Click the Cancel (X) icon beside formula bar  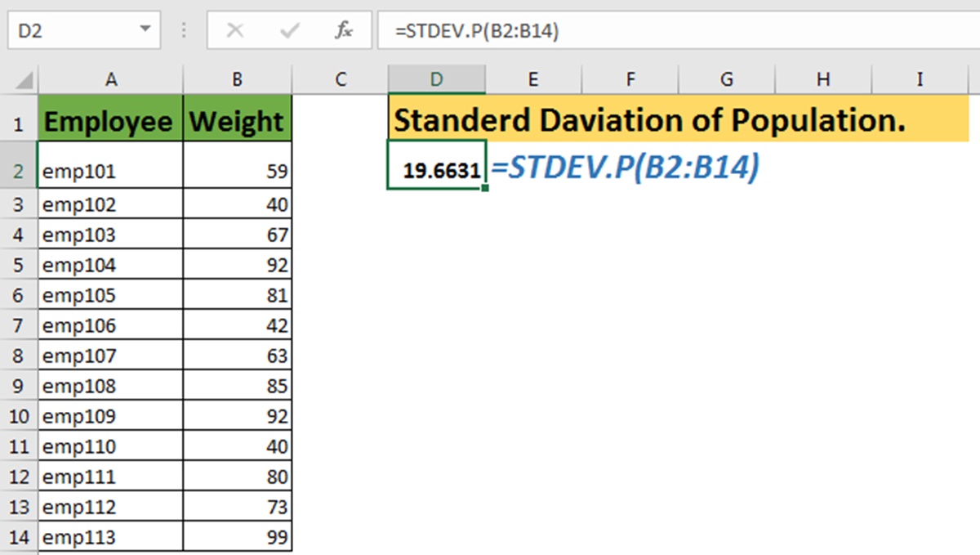tap(234, 29)
